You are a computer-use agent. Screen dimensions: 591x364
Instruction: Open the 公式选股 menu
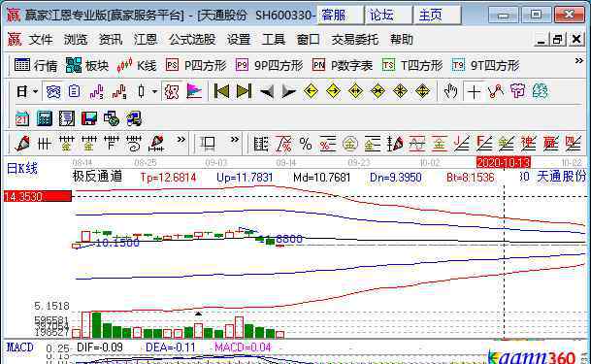point(192,39)
